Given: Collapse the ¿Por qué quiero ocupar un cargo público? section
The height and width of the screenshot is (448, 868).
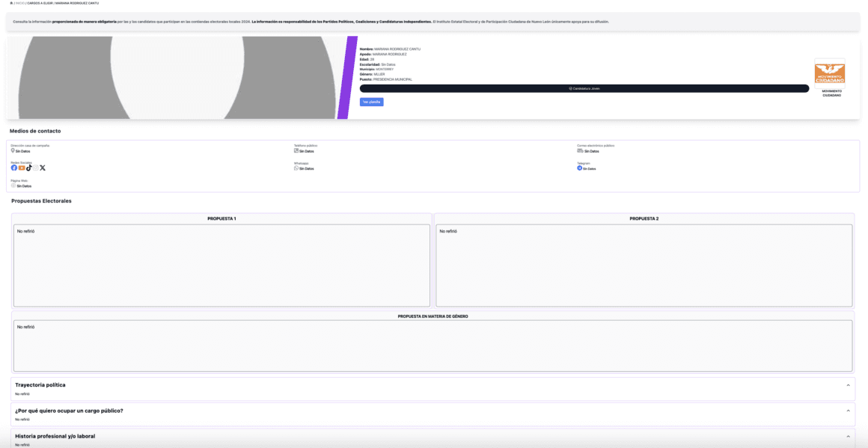Looking at the screenshot, I should [x=848, y=411].
